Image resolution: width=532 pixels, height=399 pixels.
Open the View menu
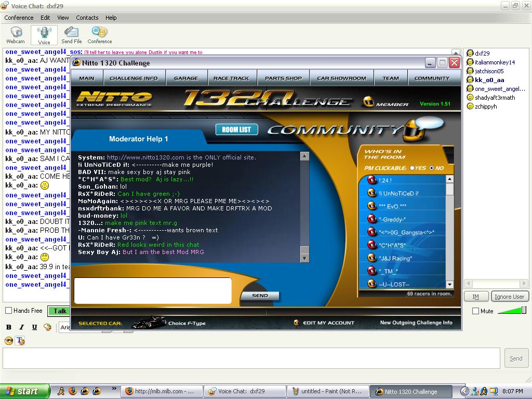tap(63, 18)
